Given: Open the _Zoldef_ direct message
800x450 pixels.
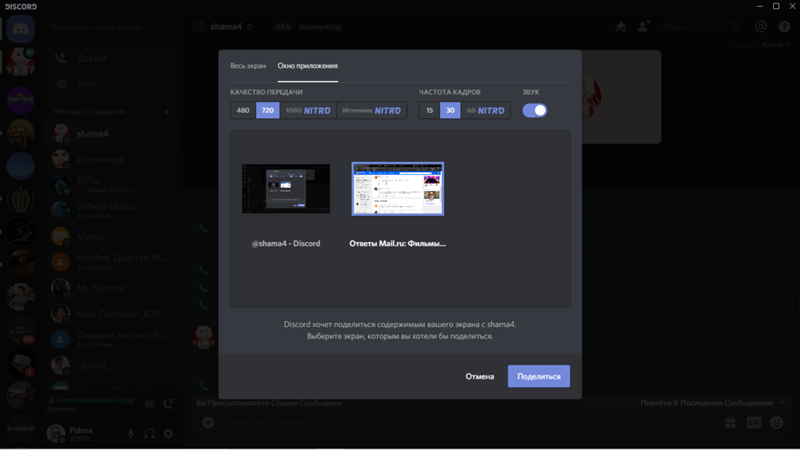Looking at the screenshot, I should [x=111, y=365].
